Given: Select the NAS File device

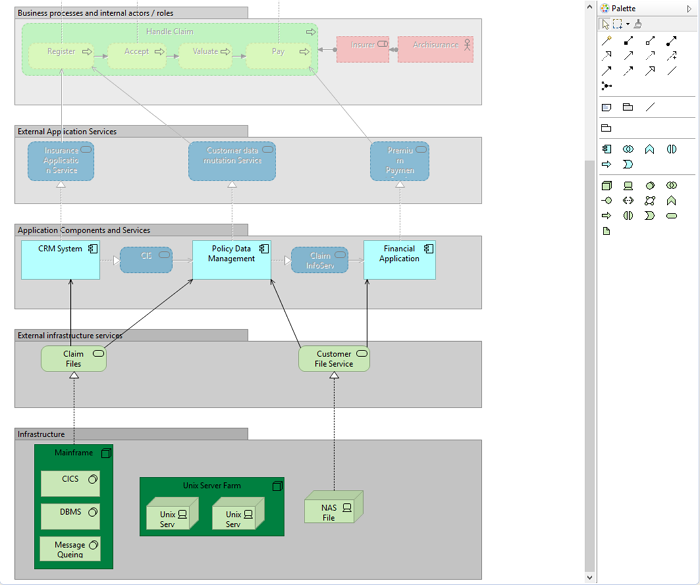Looking at the screenshot, I should [333, 507].
